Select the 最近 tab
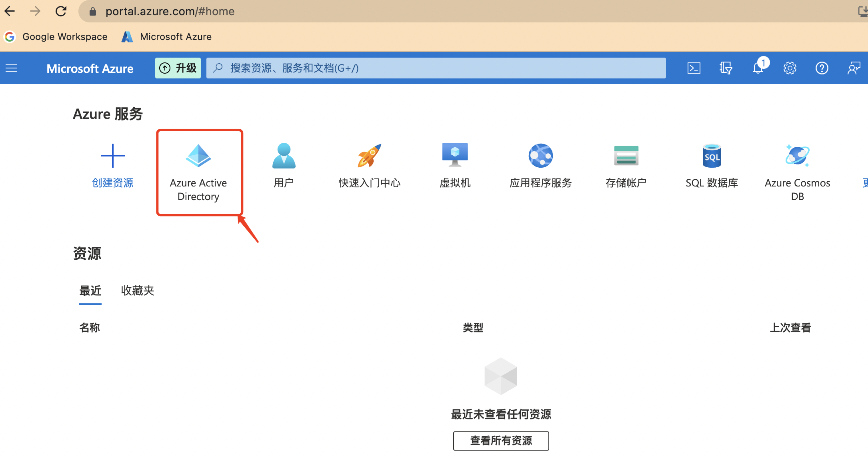The image size is (868, 457). [x=90, y=291]
